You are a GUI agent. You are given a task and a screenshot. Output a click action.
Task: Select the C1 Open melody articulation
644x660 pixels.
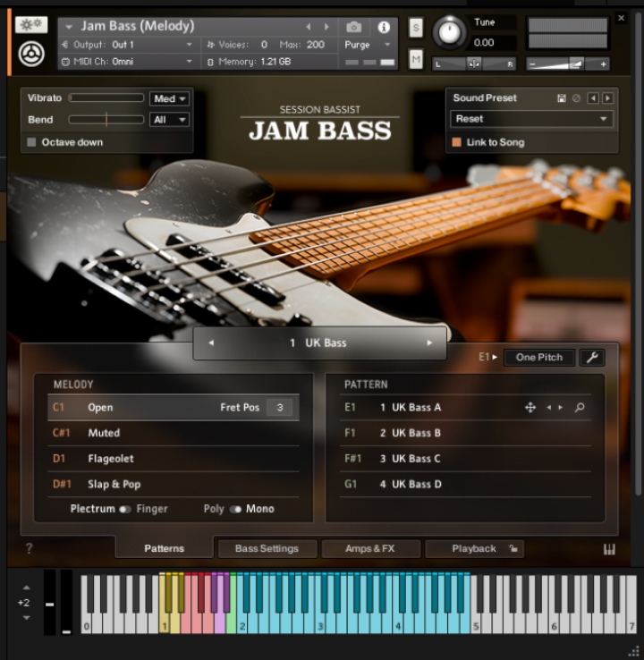point(174,408)
